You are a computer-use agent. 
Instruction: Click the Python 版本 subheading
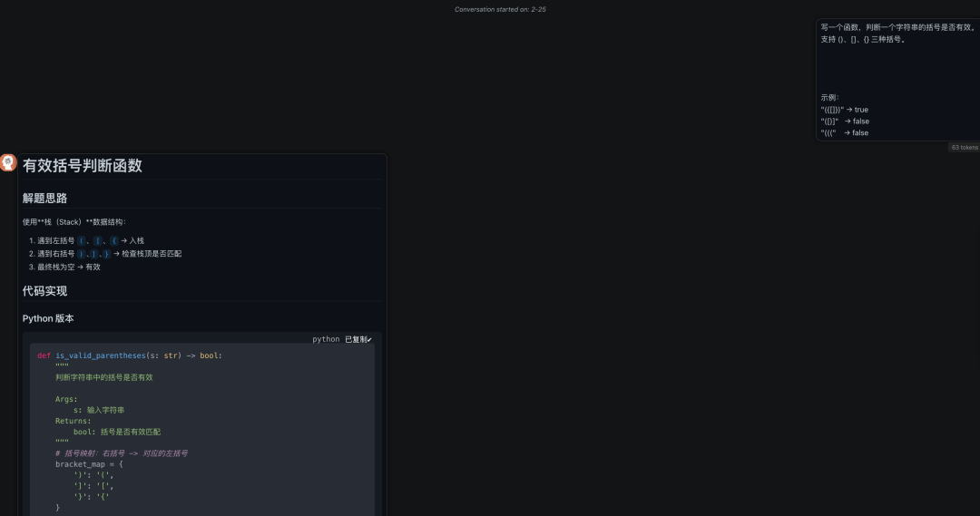point(48,318)
